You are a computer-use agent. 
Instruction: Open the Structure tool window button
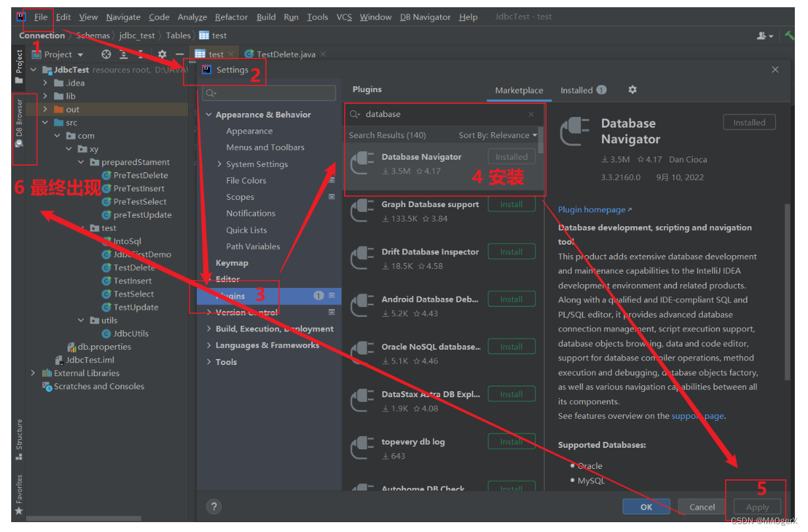pyautogui.click(x=19, y=439)
